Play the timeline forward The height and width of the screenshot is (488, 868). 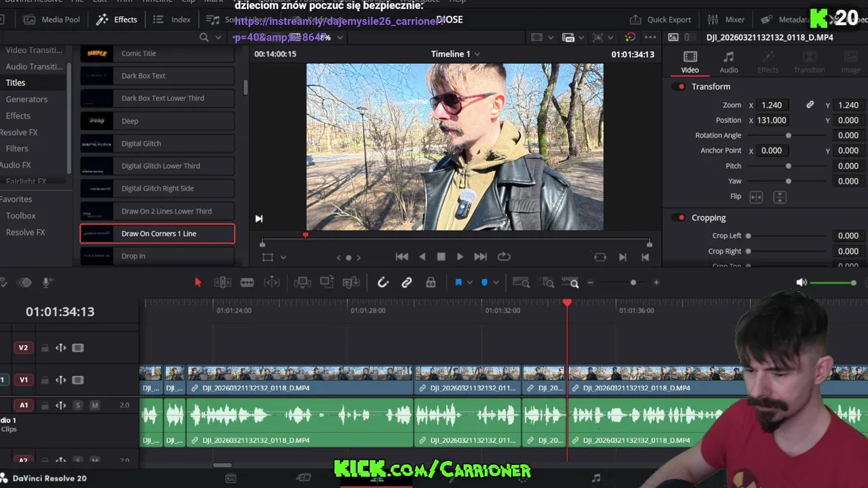coord(460,257)
